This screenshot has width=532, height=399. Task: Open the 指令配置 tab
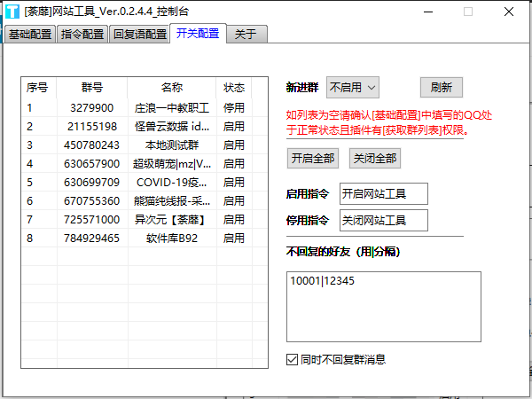pos(82,35)
